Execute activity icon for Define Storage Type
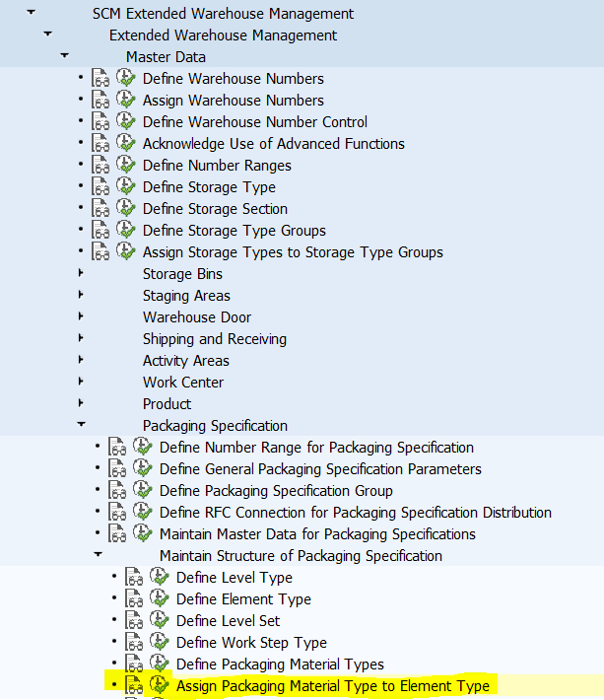Image resolution: width=604 pixels, height=700 pixels. pyautogui.click(x=126, y=186)
